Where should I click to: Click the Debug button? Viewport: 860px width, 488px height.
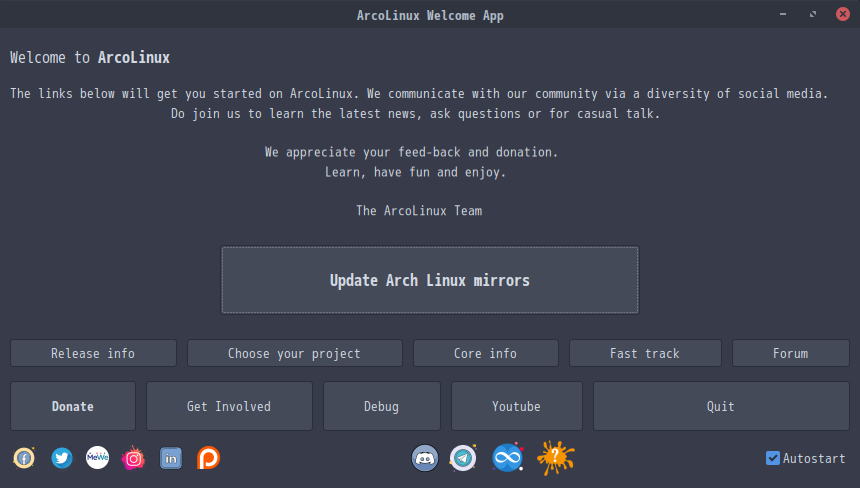point(382,406)
